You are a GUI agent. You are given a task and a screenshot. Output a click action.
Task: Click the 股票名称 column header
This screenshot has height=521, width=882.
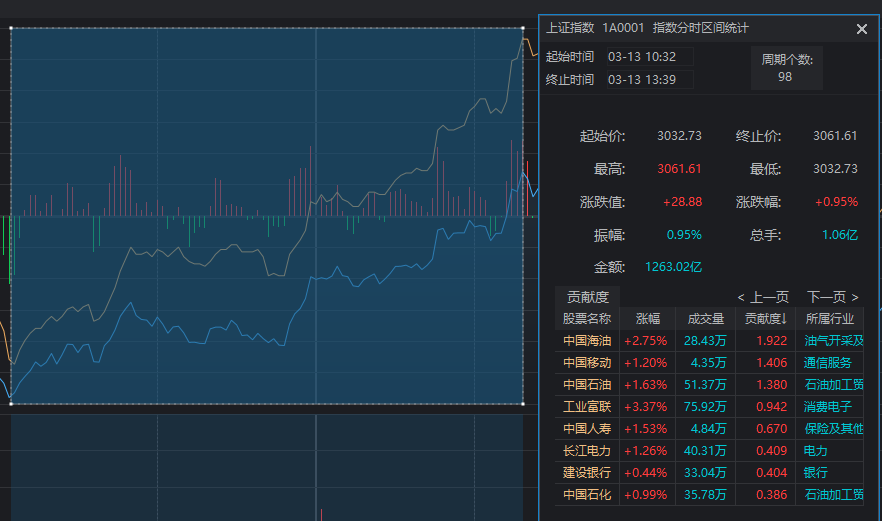587,319
